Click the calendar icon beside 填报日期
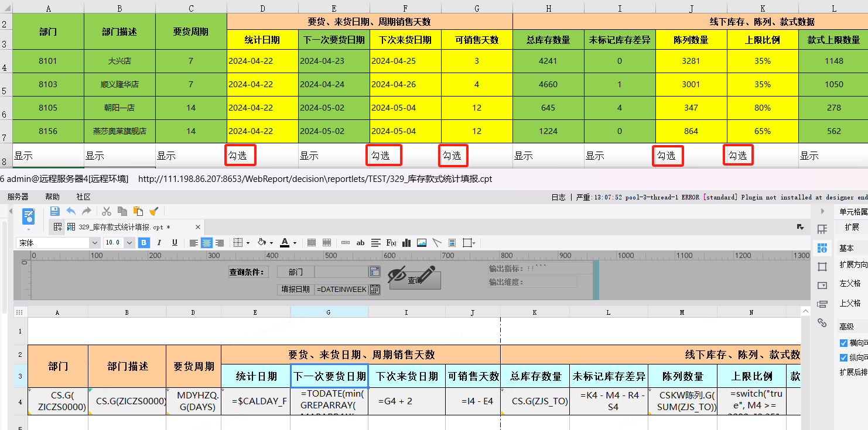The width and height of the screenshot is (868, 430). coord(375,289)
